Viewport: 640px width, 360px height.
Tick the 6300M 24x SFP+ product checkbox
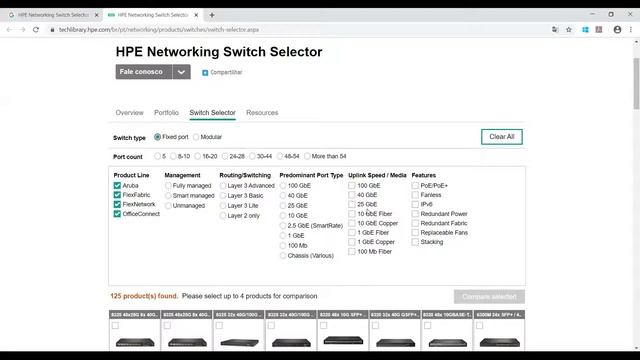coord(480,326)
